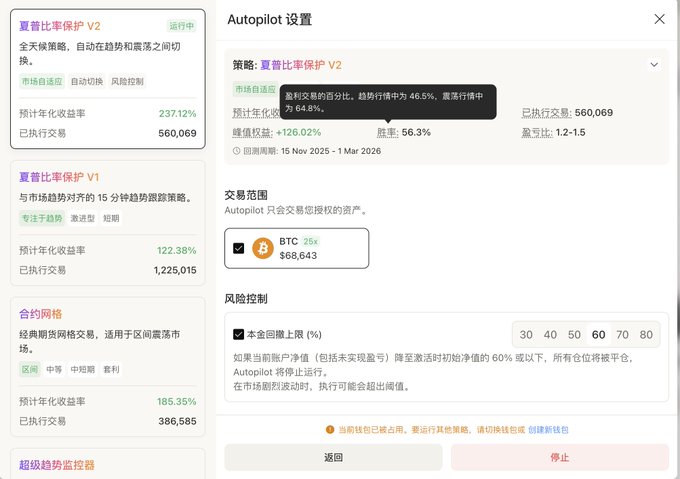Click the orange Bitcoin coin icon

(x=263, y=248)
